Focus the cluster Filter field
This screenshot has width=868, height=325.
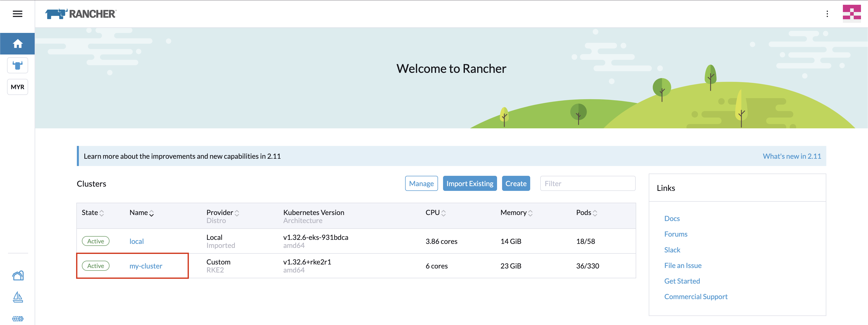pos(588,184)
